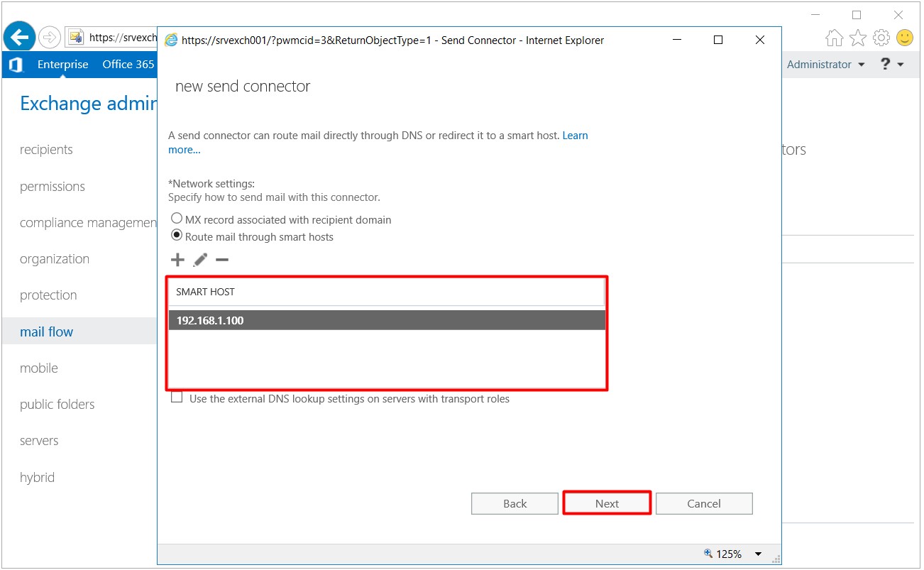Open the Learn more link

pos(575,135)
